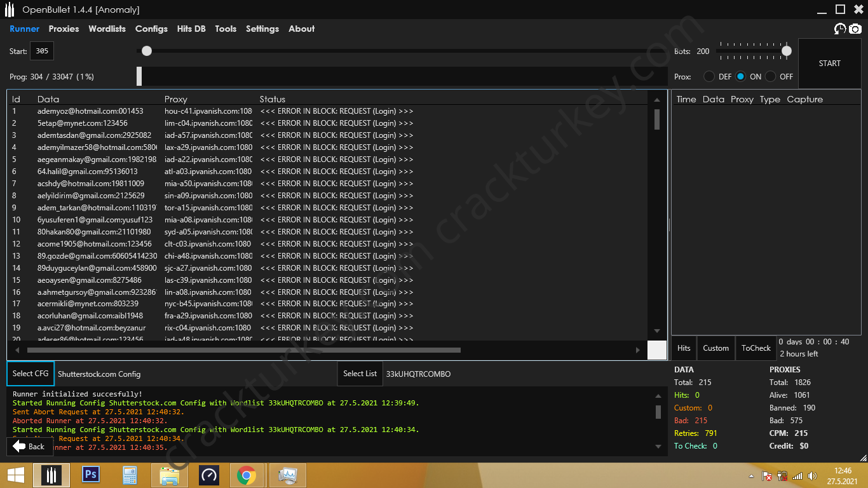This screenshot has width=868, height=488.
Task: Show the Custom results tab
Action: (715, 348)
